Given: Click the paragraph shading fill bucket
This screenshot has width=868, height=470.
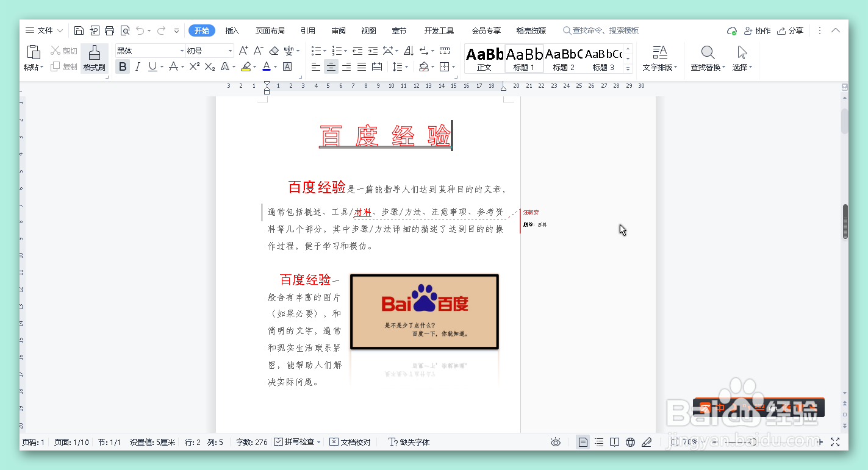Looking at the screenshot, I should point(424,66).
